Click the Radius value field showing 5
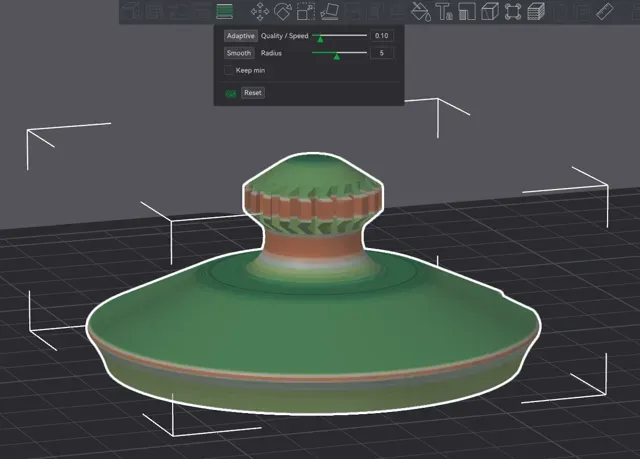Image resolution: width=640 pixels, height=459 pixels. click(x=382, y=53)
